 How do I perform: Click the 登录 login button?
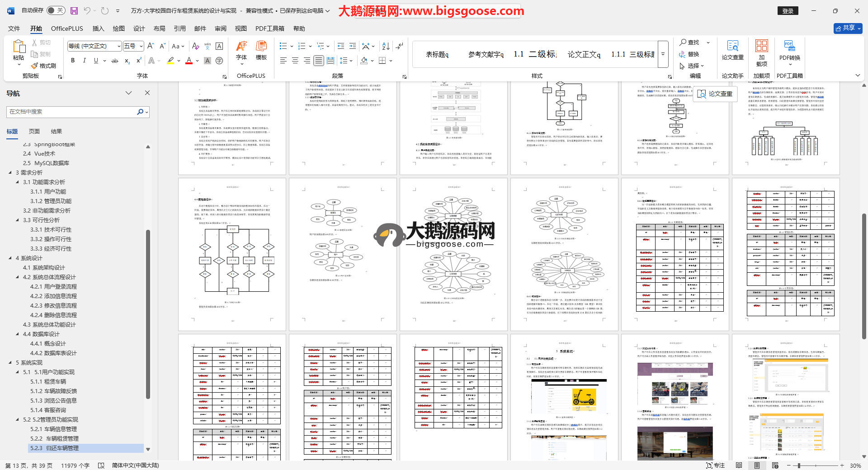pyautogui.click(x=788, y=11)
